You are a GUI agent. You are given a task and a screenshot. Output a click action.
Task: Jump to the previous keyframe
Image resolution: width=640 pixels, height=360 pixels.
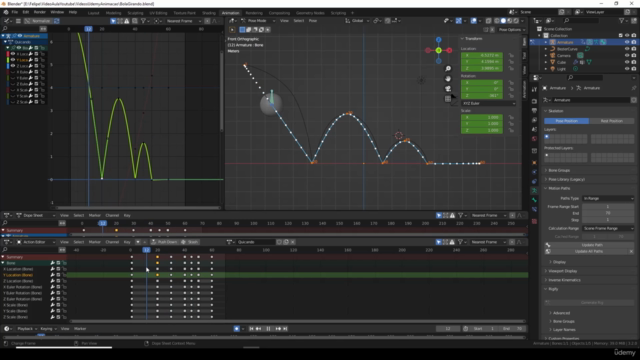pyautogui.click(x=258, y=329)
